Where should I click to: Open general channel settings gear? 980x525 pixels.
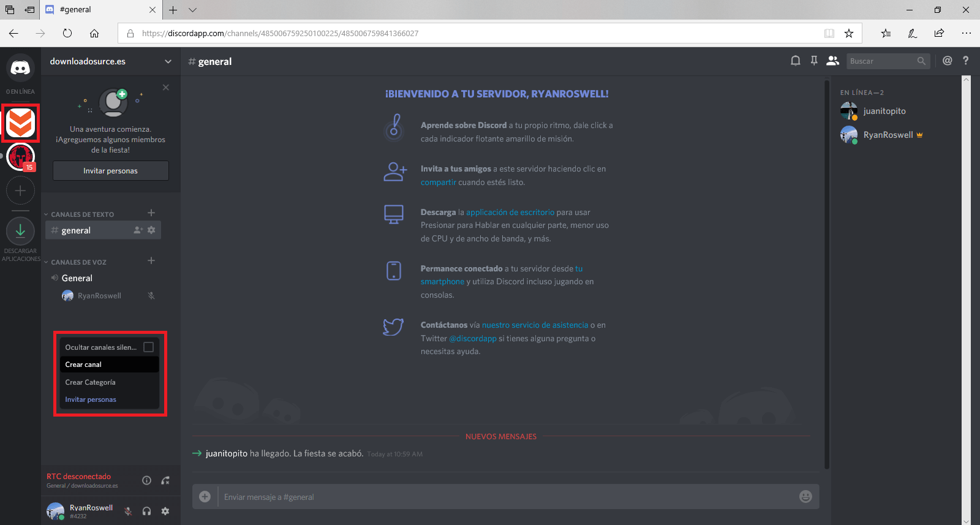151,230
